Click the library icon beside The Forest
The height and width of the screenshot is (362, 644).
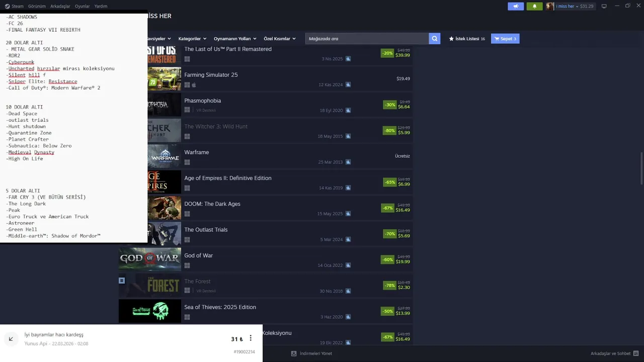coord(122,281)
